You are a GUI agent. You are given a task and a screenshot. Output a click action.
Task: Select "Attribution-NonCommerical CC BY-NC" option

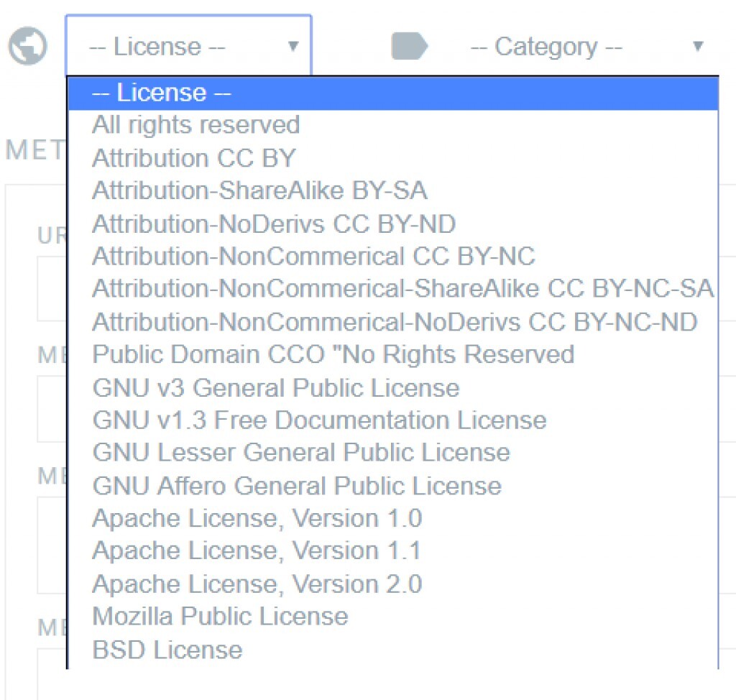[313, 256]
